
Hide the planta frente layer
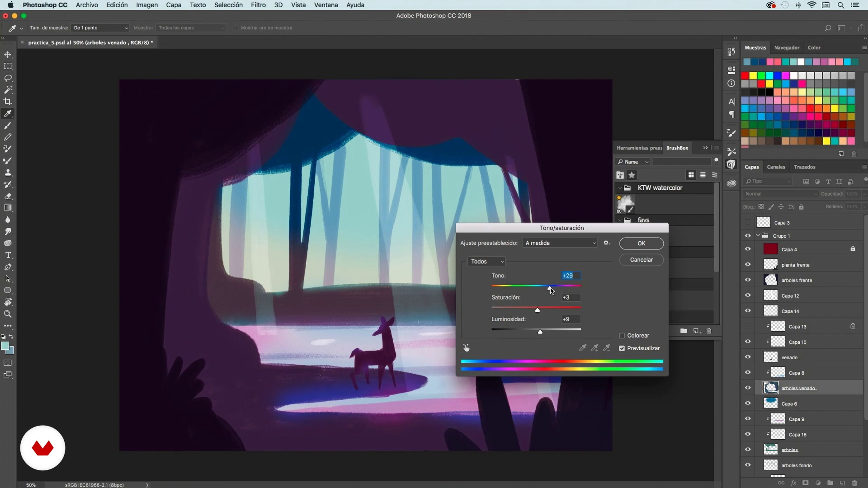(748, 265)
